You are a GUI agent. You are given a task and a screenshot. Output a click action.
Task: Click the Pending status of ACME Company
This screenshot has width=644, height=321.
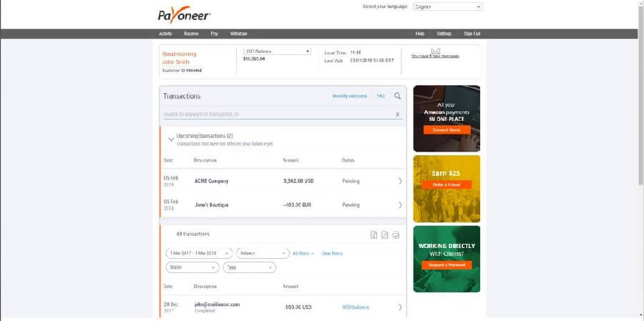click(351, 181)
